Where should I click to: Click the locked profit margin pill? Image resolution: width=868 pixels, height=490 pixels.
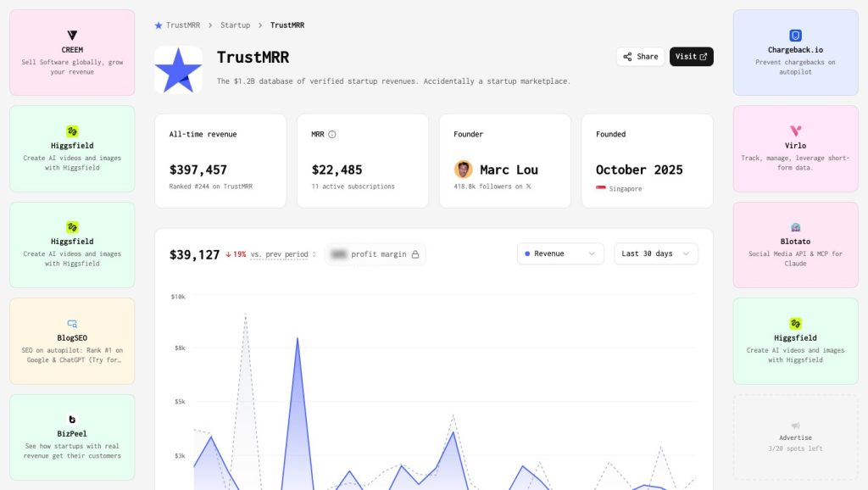point(375,254)
